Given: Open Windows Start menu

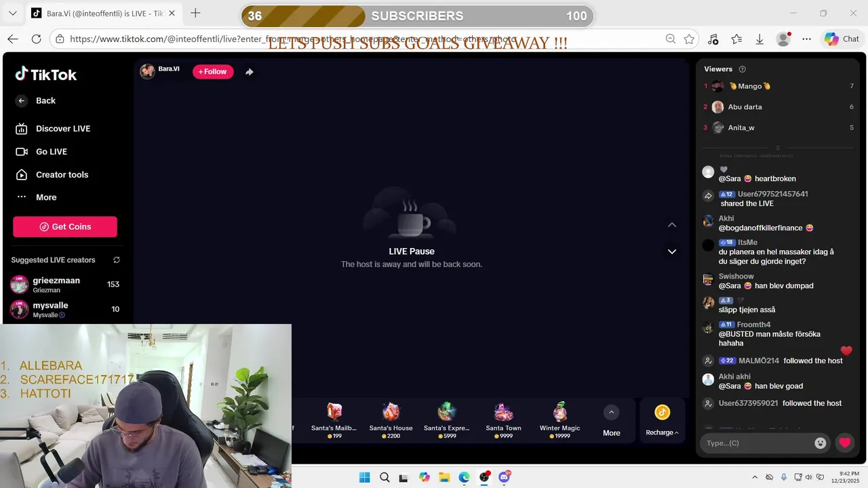Looking at the screenshot, I should click(365, 477).
